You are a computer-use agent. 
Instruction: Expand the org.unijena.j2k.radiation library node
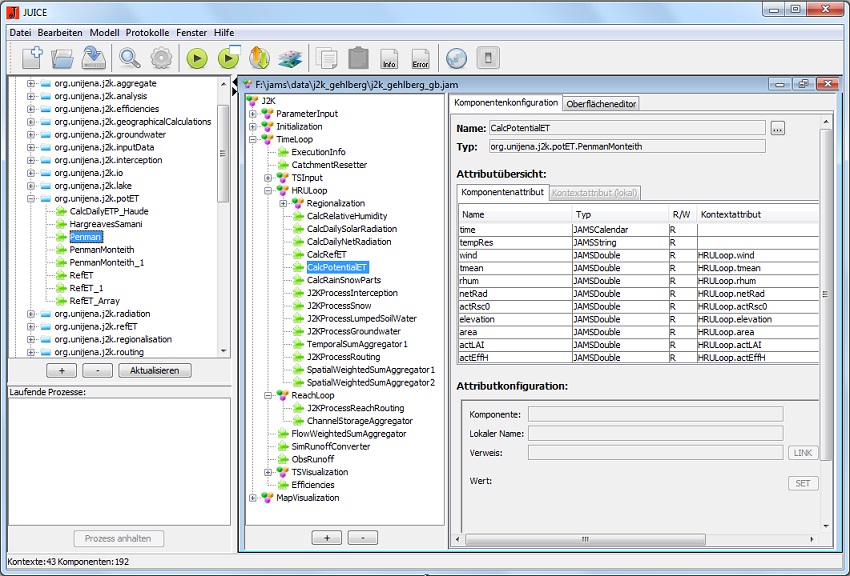click(31, 314)
